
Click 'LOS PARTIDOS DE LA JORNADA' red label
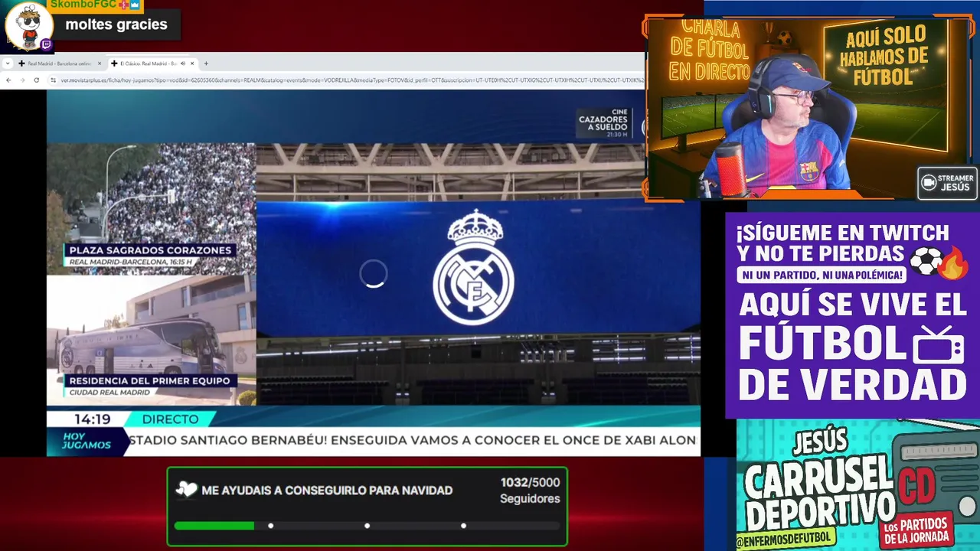pos(916,530)
